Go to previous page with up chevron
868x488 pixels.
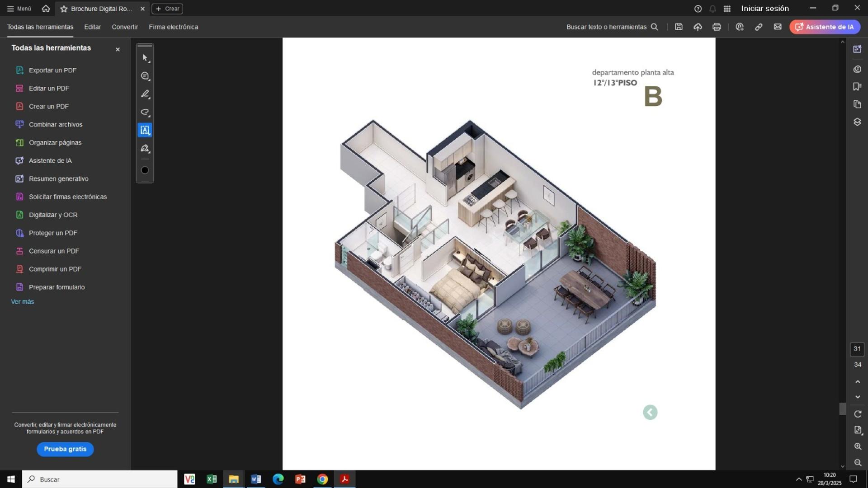(x=858, y=382)
